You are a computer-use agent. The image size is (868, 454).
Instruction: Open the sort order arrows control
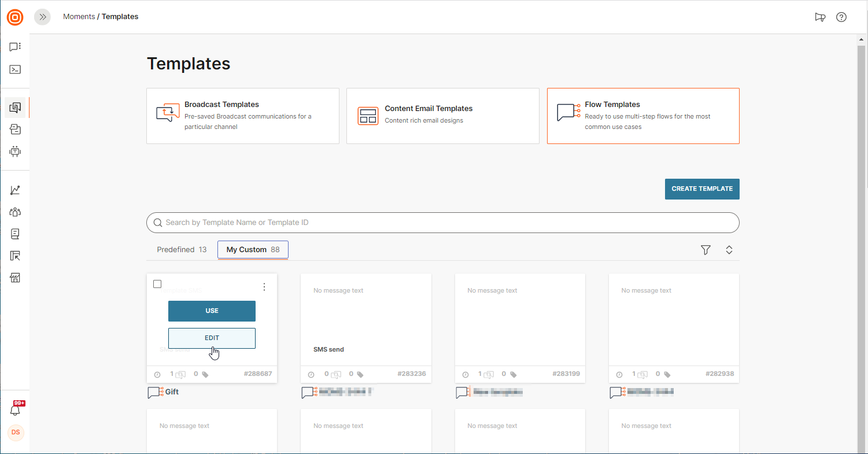coord(729,250)
